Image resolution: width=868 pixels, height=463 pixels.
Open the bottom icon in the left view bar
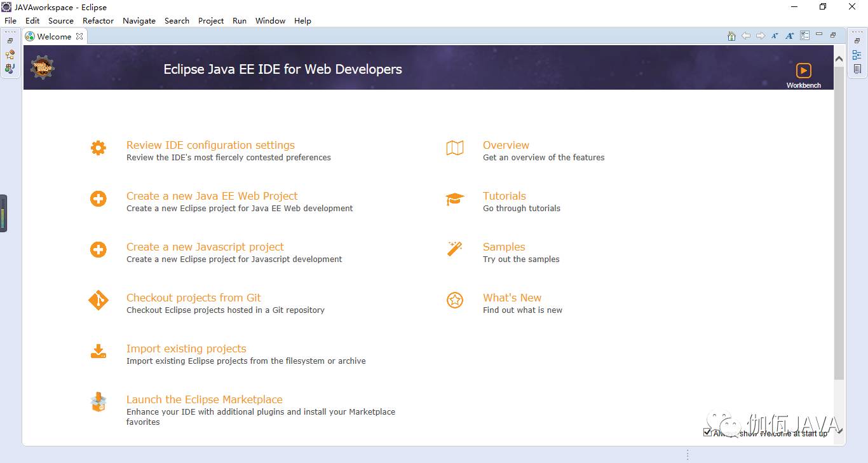(10, 69)
